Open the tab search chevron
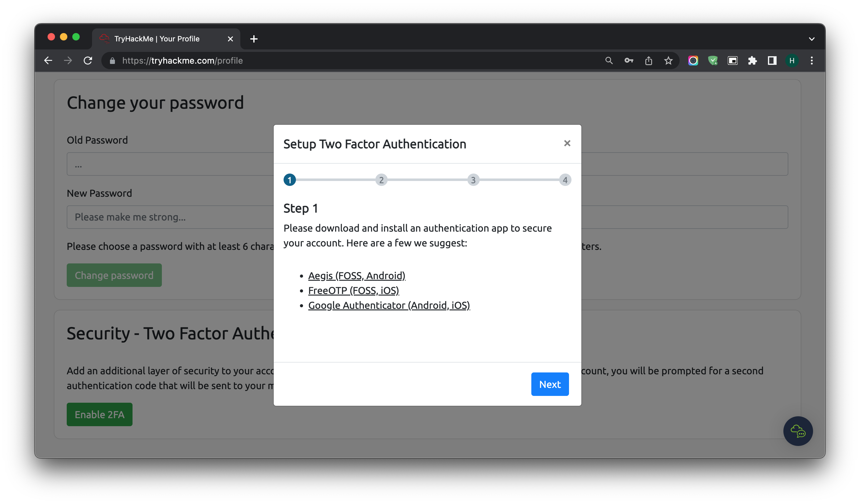This screenshot has height=504, width=860. tap(812, 39)
